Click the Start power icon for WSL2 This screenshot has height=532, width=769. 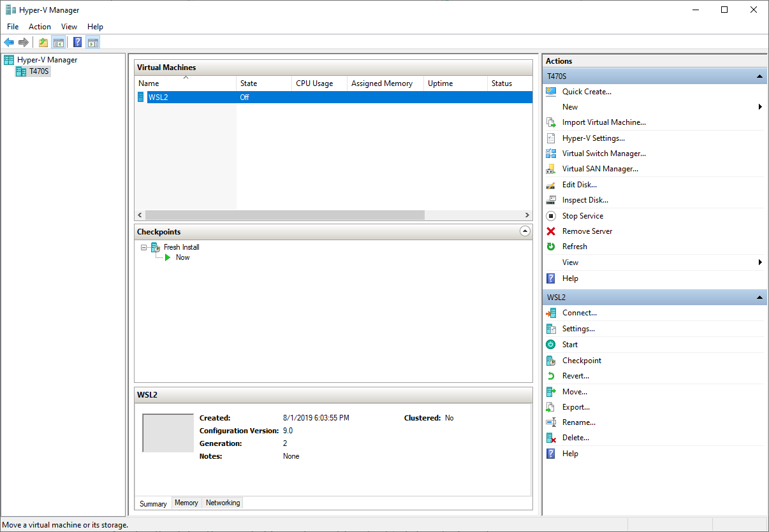point(551,345)
